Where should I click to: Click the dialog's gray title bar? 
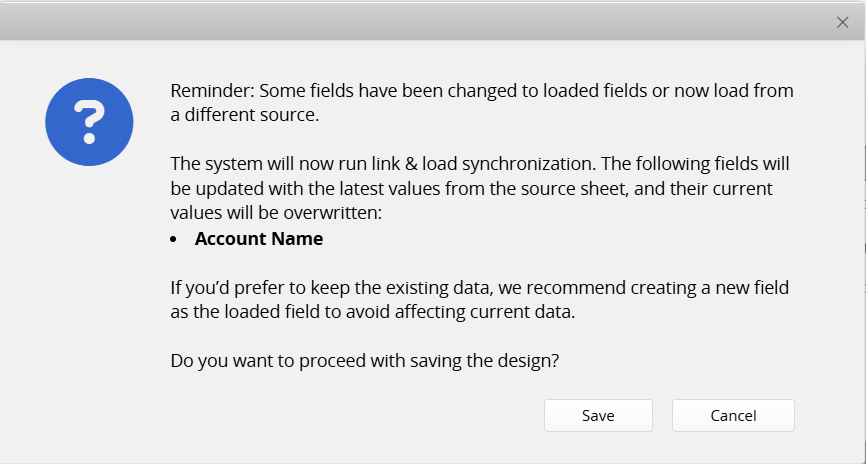[420, 22]
